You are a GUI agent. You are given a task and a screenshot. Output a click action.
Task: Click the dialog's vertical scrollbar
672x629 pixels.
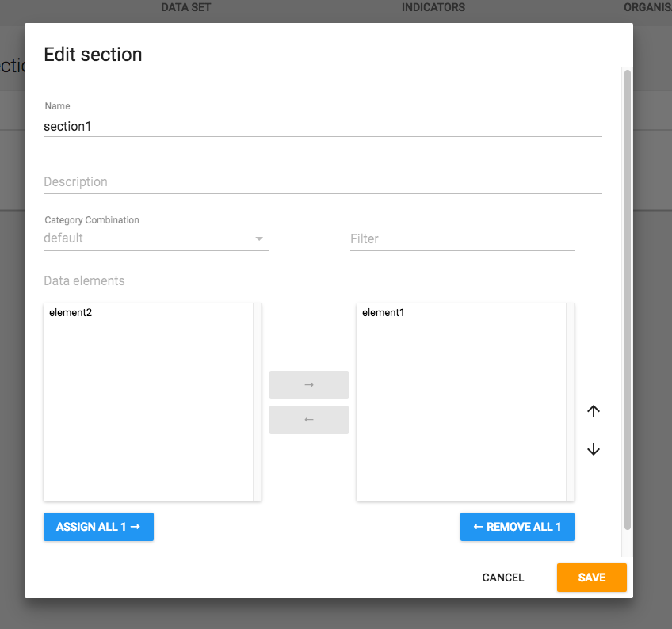(628, 299)
